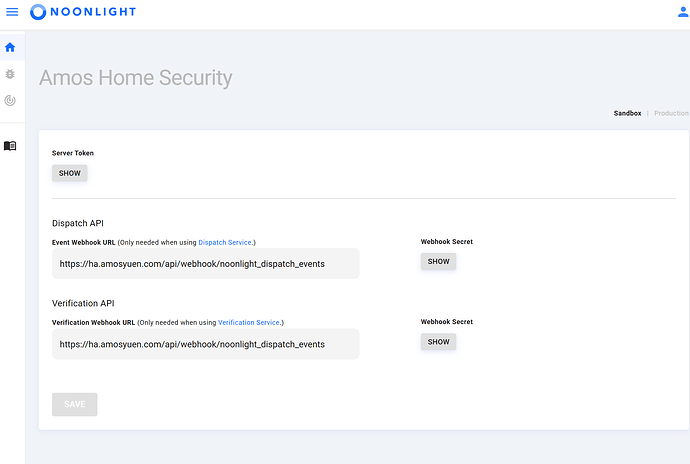Click the Amos Home Security title
690x464 pixels.
coord(136,78)
